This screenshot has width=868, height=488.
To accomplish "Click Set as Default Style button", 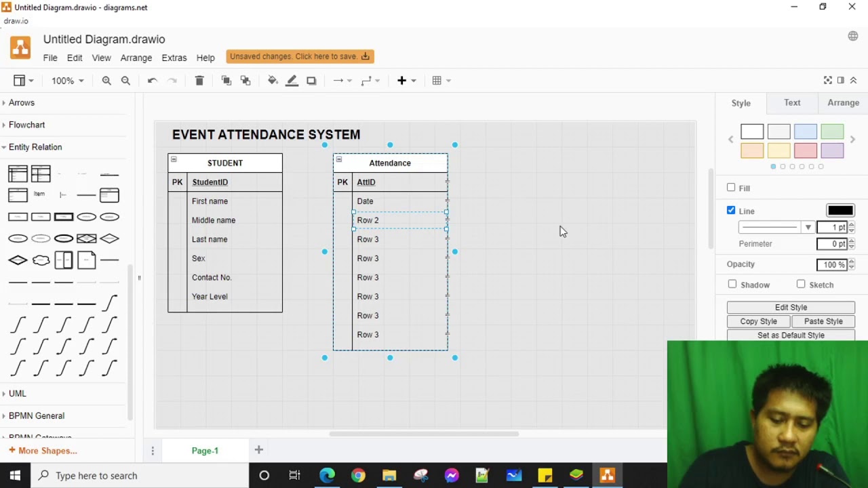I will (x=791, y=335).
